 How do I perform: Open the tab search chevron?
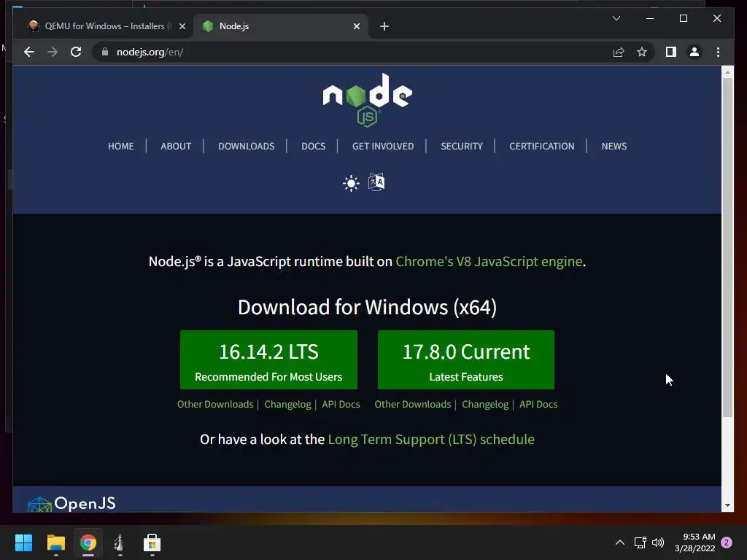pyautogui.click(x=616, y=18)
